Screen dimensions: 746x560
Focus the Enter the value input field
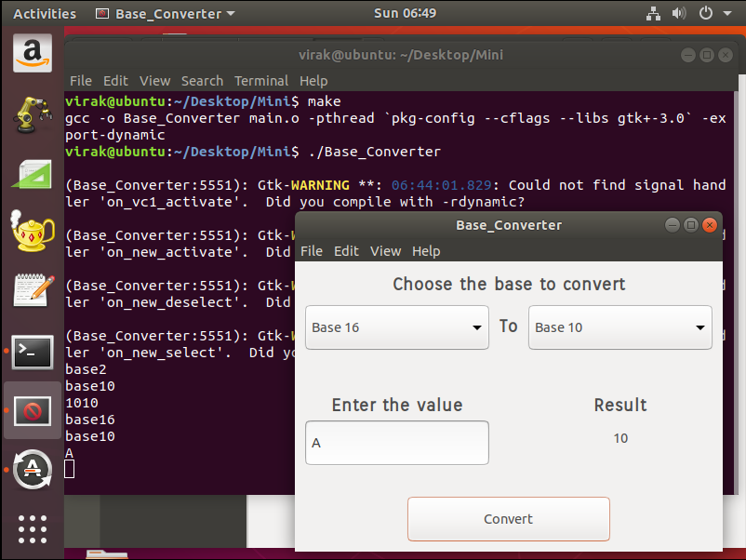click(x=397, y=443)
